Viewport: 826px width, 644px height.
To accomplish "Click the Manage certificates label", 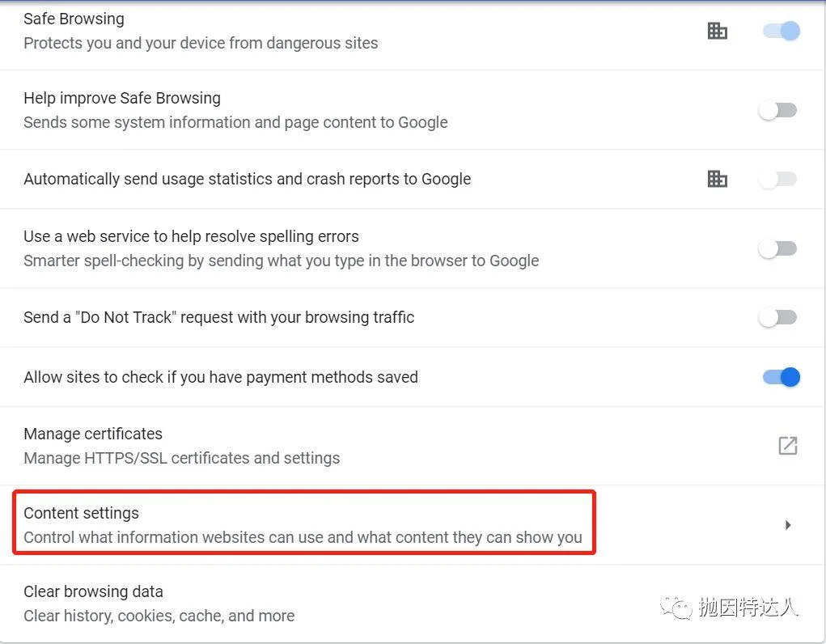I will coord(93,434).
